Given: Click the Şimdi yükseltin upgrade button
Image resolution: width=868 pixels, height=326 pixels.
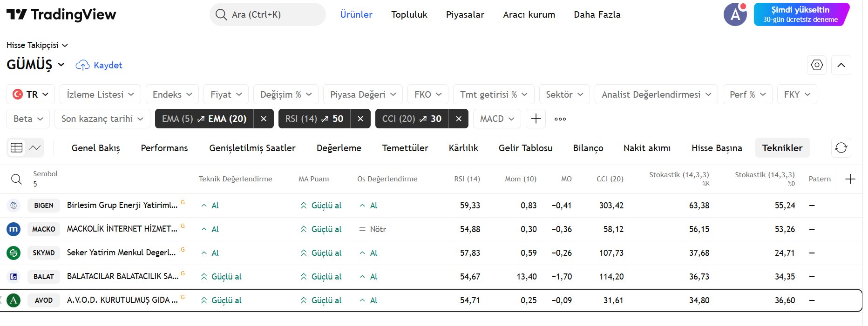Looking at the screenshot, I should (800, 14).
